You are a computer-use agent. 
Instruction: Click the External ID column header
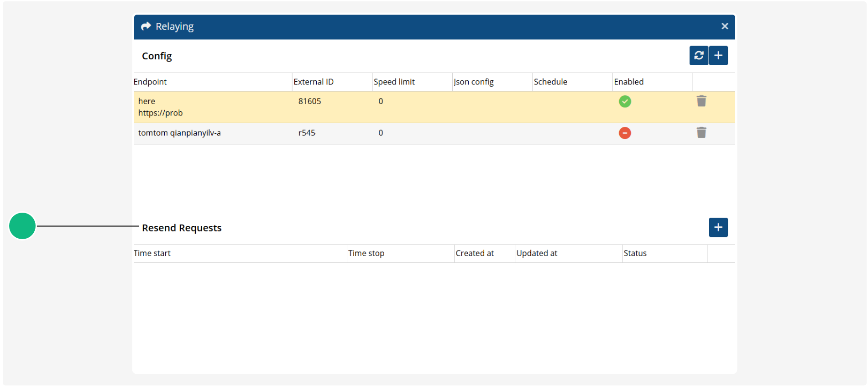(314, 82)
